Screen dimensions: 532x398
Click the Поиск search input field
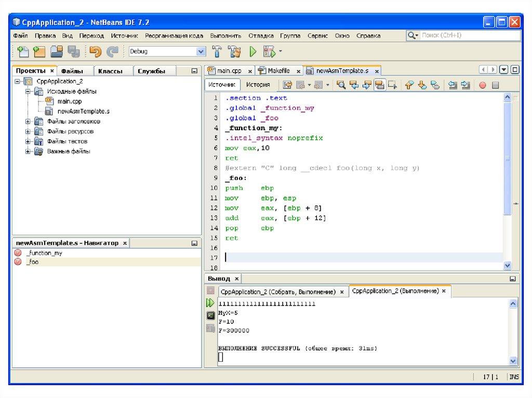(470, 35)
